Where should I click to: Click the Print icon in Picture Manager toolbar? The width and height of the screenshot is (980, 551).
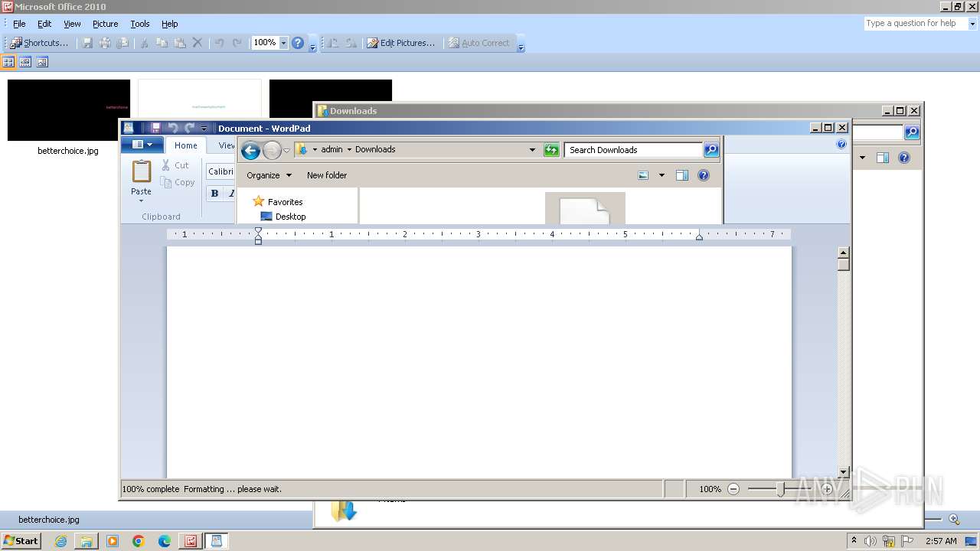(105, 43)
